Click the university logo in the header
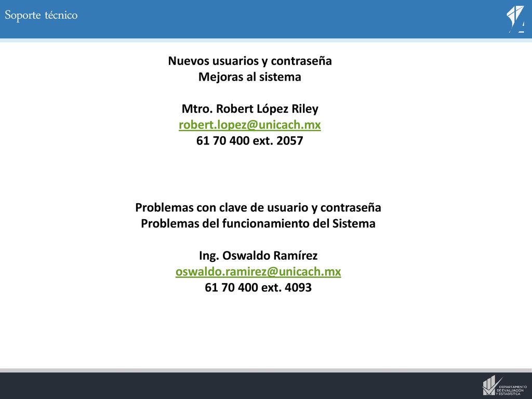Image resolution: width=532 pixels, height=399 pixels. (516, 19)
